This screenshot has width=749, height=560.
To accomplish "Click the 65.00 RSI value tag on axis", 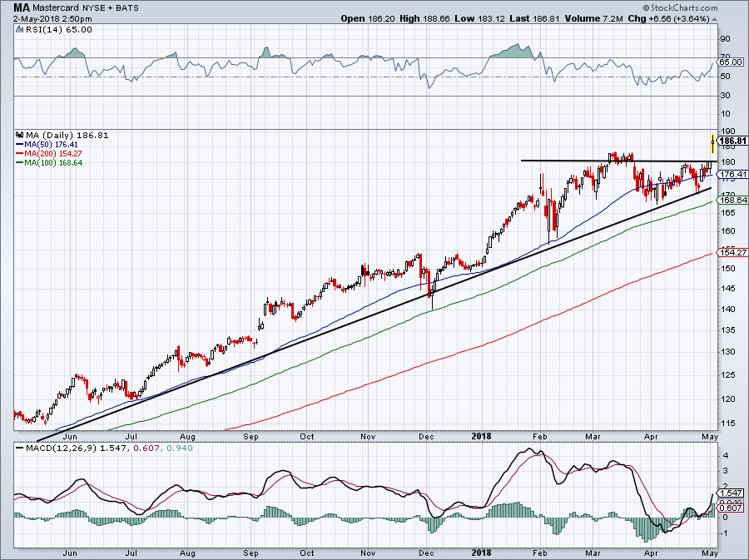I will click(x=732, y=62).
